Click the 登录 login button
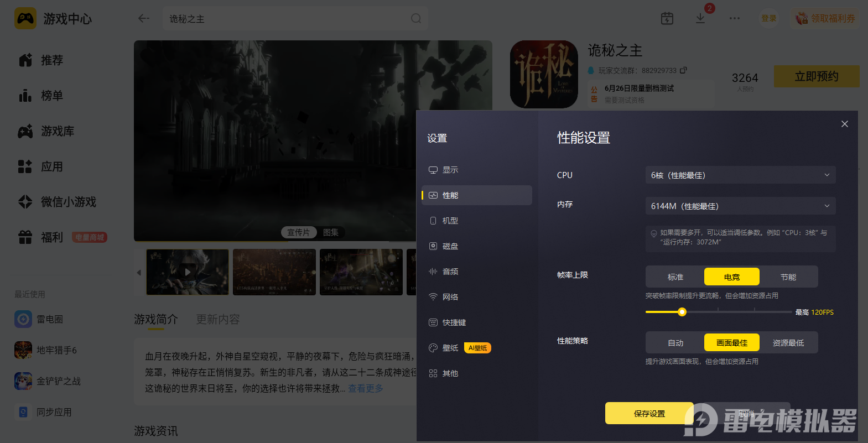Image resolution: width=868 pixels, height=443 pixels. [x=769, y=18]
